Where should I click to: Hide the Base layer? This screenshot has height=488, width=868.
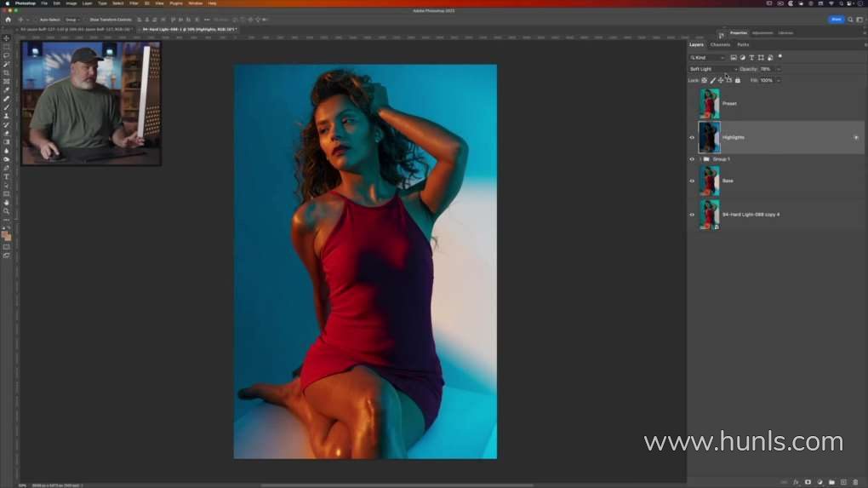[692, 181]
